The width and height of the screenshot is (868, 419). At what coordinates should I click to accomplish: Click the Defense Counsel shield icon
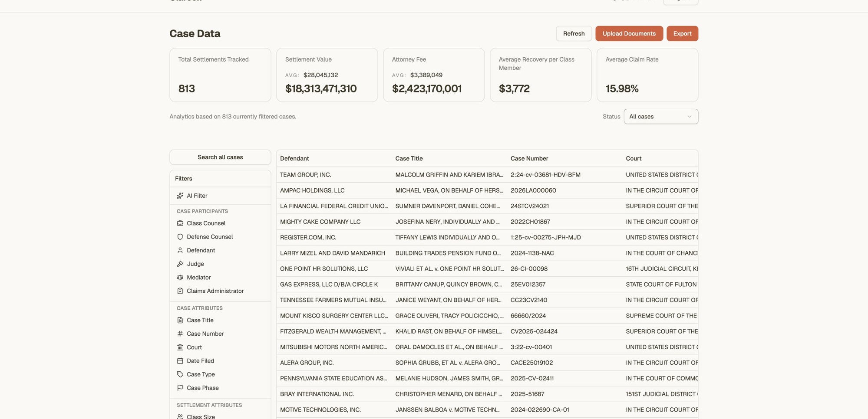(x=180, y=237)
